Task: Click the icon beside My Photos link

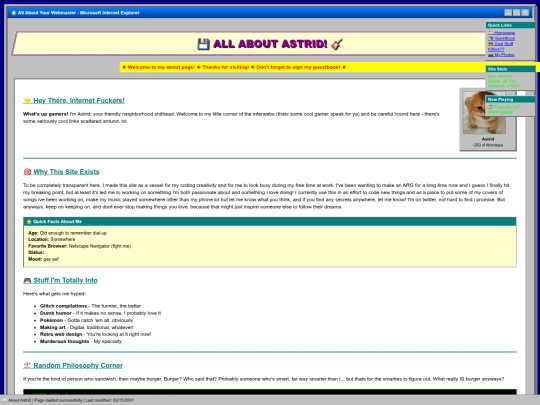Action: click(491, 55)
